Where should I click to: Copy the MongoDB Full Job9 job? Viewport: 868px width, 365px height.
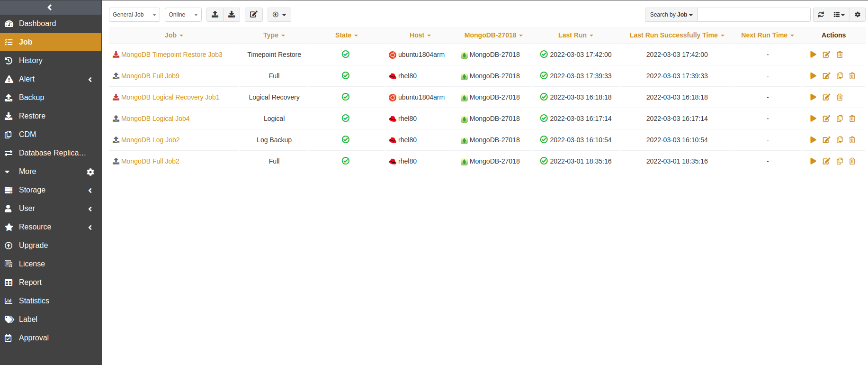[x=840, y=76]
